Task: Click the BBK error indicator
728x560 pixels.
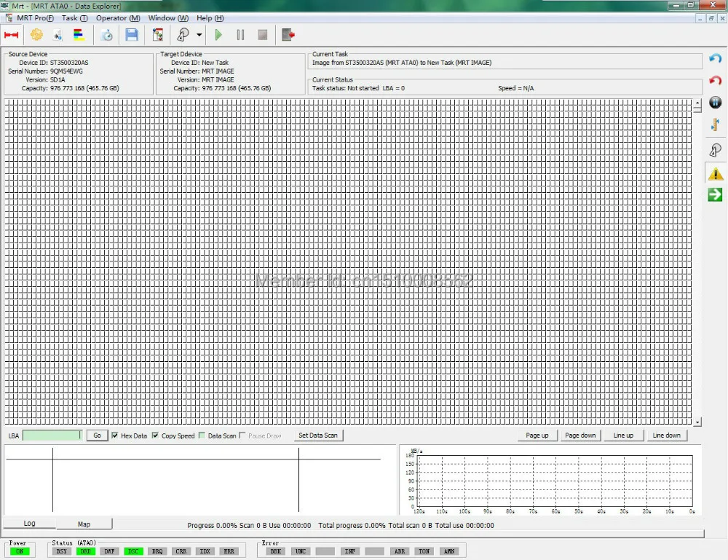Action: point(276,551)
